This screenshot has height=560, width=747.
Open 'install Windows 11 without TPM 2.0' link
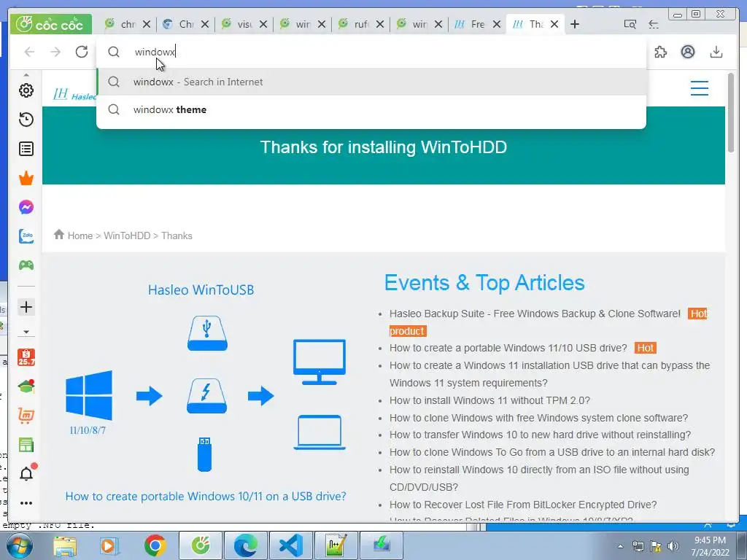(489, 400)
